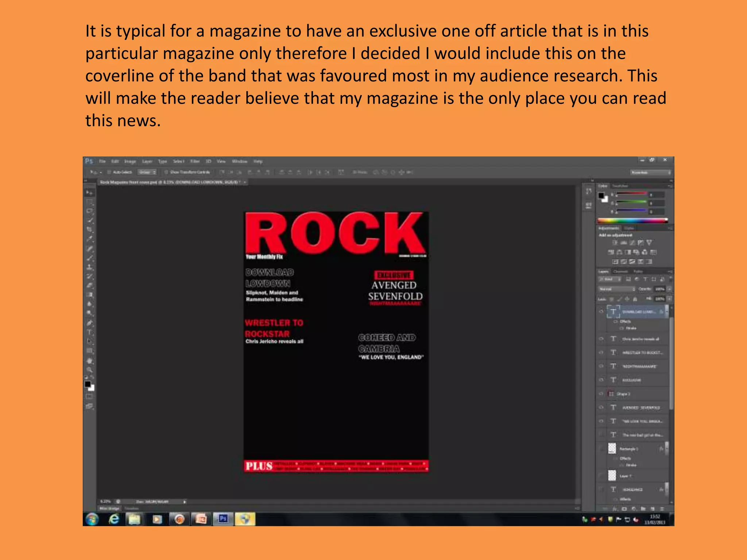The width and height of the screenshot is (747, 560).
Task: Select the Path Selection tool
Action: pos(89,341)
